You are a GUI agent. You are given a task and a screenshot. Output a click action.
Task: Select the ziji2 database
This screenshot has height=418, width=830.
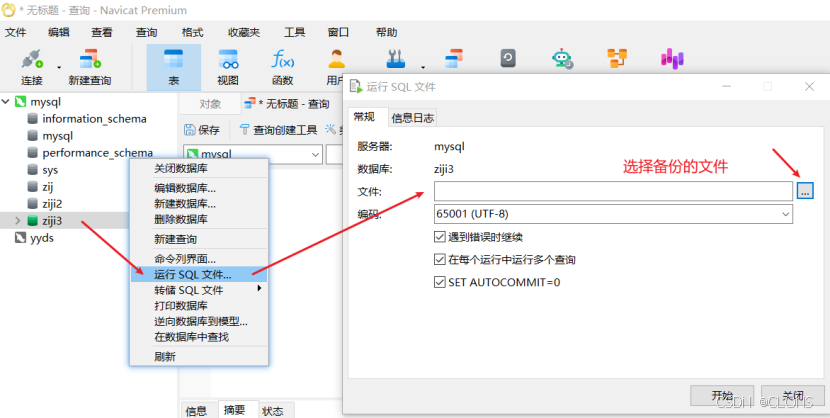point(52,204)
